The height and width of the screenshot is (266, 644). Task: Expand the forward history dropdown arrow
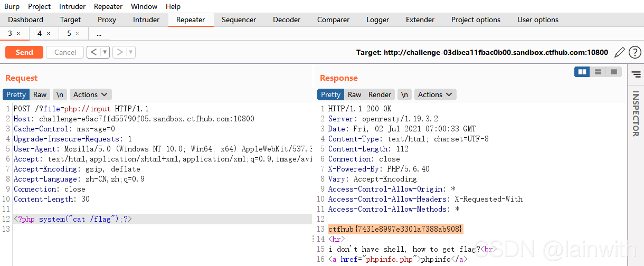pyautogui.click(x=131, y=52)
